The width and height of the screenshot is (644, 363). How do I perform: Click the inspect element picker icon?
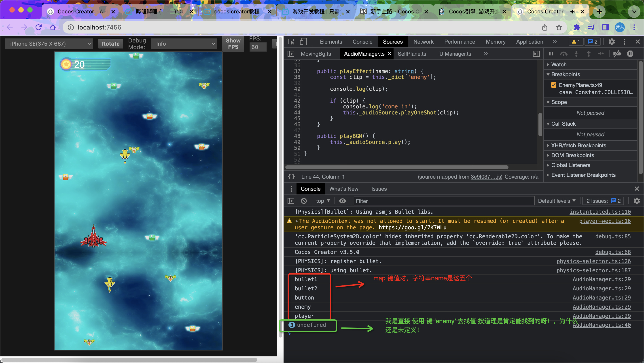291,42
